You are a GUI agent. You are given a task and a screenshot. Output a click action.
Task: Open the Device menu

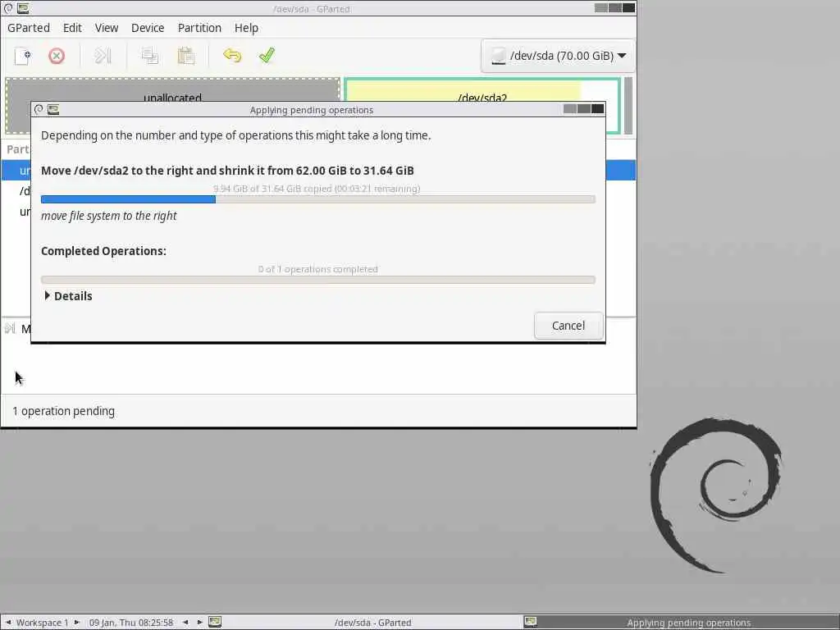coord(148,28)
